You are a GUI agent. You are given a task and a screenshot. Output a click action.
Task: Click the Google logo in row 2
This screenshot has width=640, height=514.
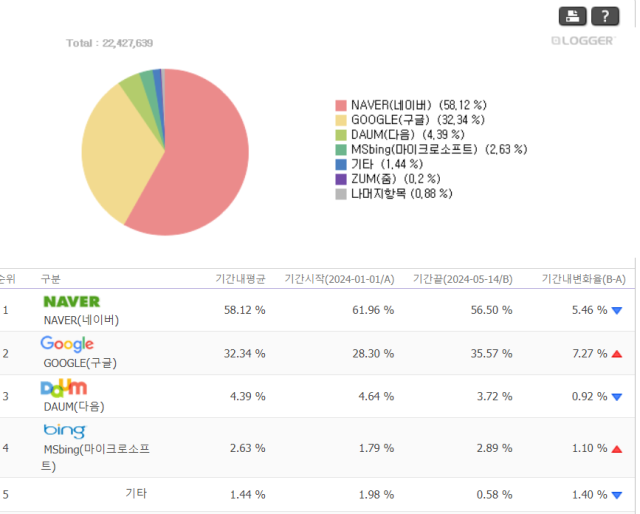(x=67, y=345)
